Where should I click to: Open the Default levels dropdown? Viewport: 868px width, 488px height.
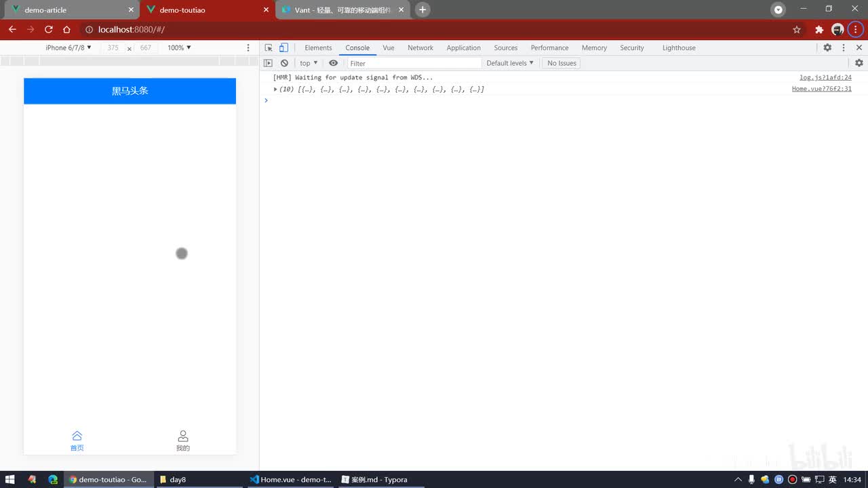tap(510, 63)
